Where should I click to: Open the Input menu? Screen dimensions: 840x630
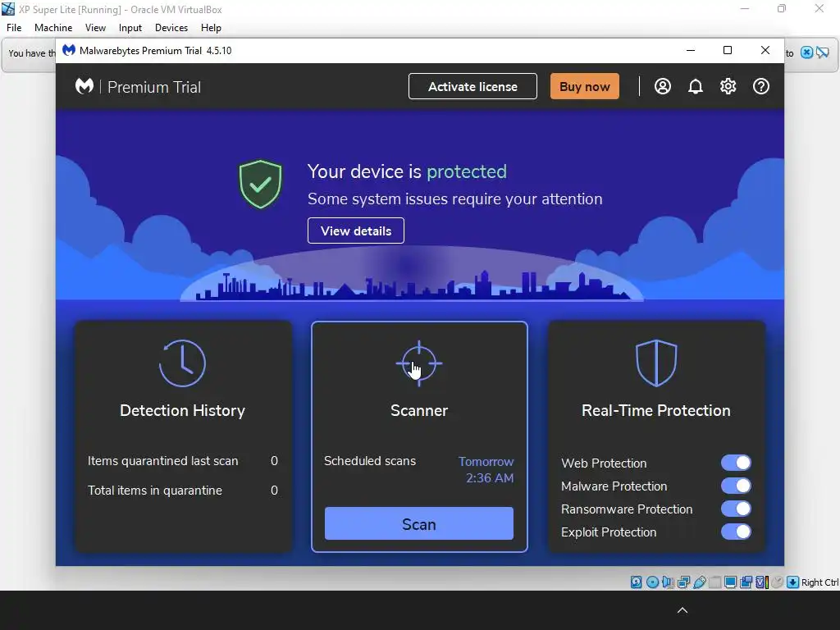tap(130, 28)
